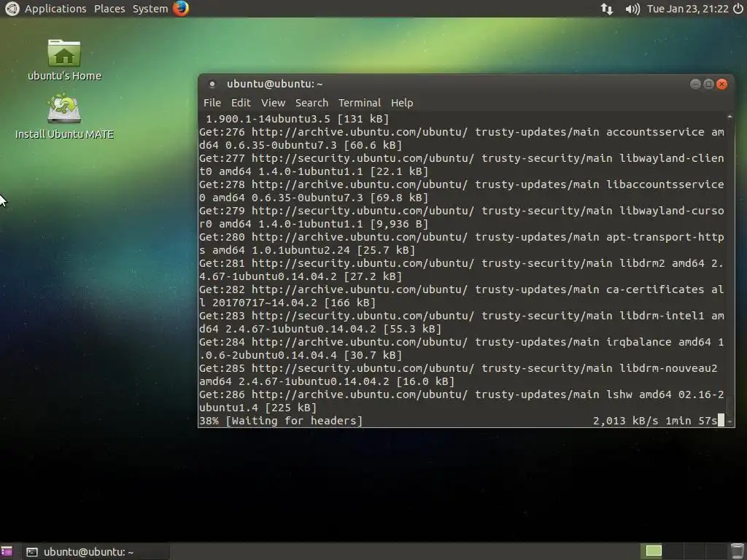Click the 'Get:276' line in terminal
747x560 pixels.
pos(462,138)
